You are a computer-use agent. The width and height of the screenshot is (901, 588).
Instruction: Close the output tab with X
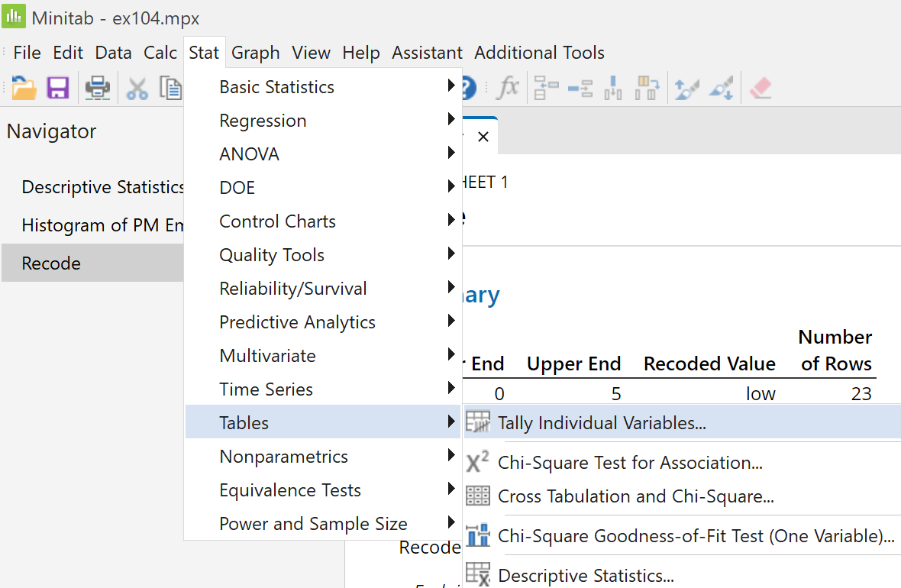tap(483, 137)
